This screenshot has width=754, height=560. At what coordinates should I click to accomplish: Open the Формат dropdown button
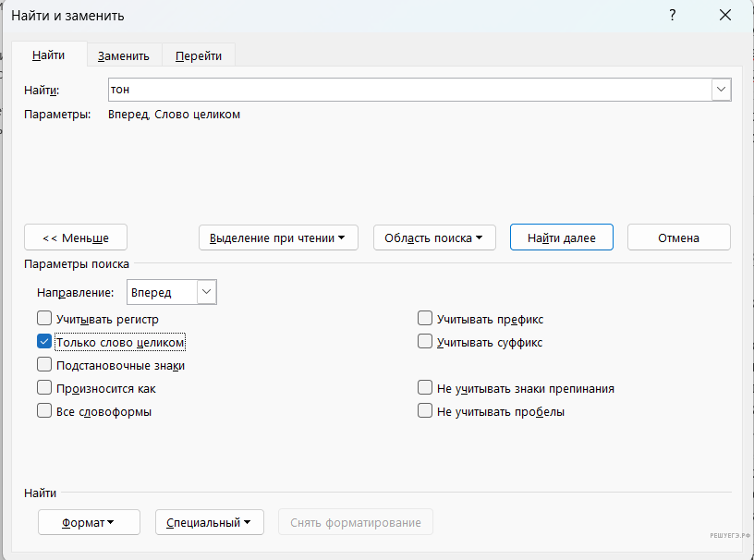point(89,522)
